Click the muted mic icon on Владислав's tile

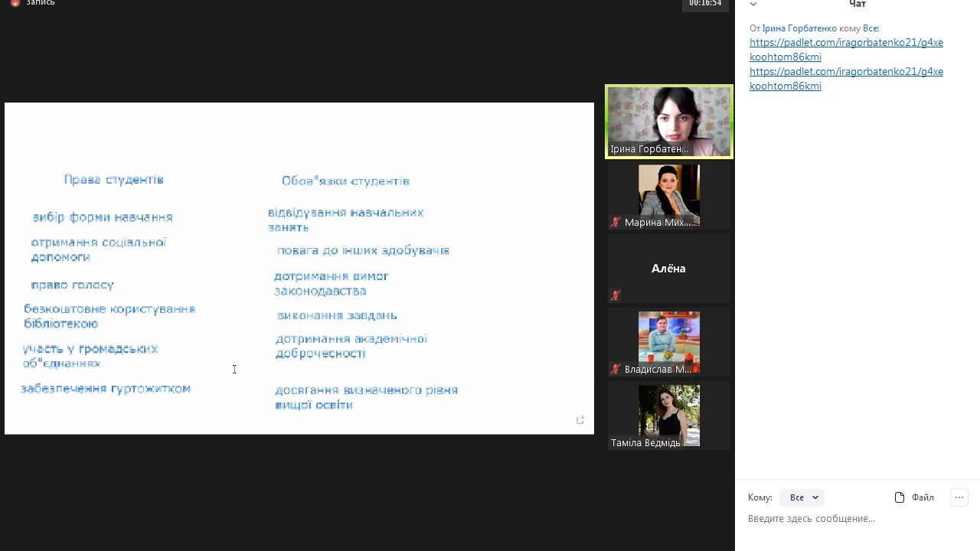pos(616,369)
